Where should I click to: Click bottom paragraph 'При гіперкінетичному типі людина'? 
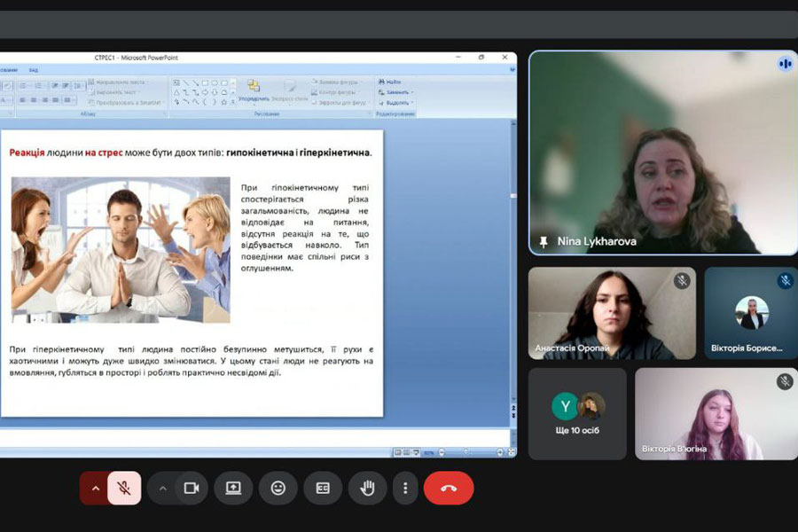[191, 361]
